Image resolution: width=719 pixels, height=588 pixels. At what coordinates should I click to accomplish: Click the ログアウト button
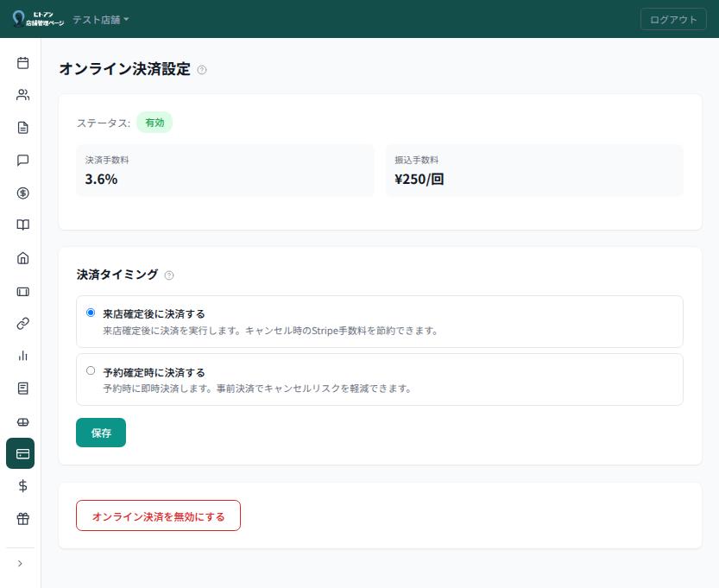click(x=673, y=19)
